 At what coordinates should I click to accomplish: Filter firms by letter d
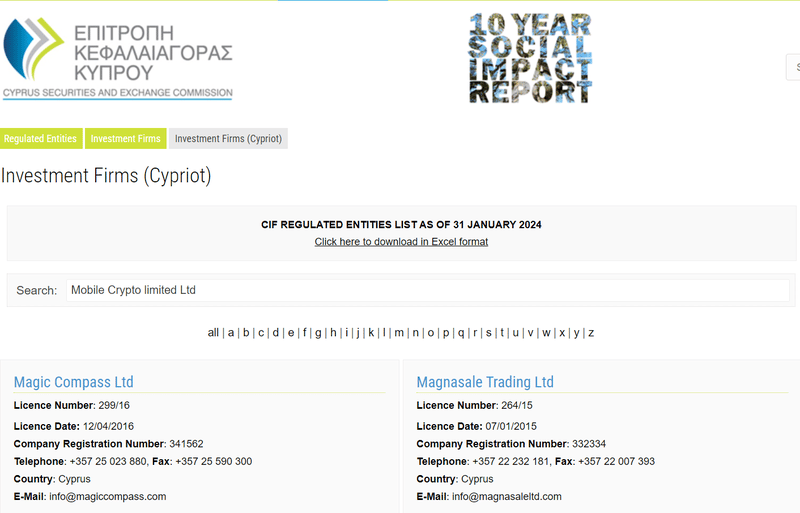(276, 333)
